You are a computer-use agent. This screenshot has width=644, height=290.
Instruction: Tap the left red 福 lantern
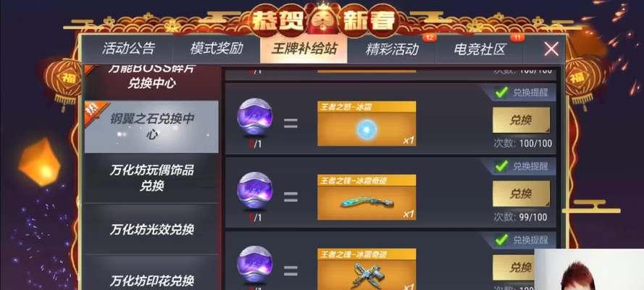63,81
